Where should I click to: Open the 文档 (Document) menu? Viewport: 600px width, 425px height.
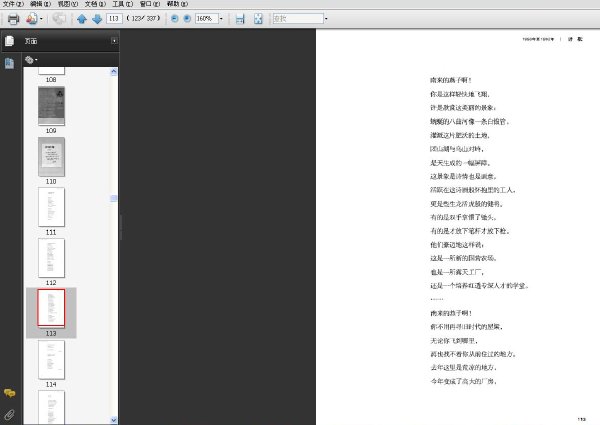click(x=95, y=4)
